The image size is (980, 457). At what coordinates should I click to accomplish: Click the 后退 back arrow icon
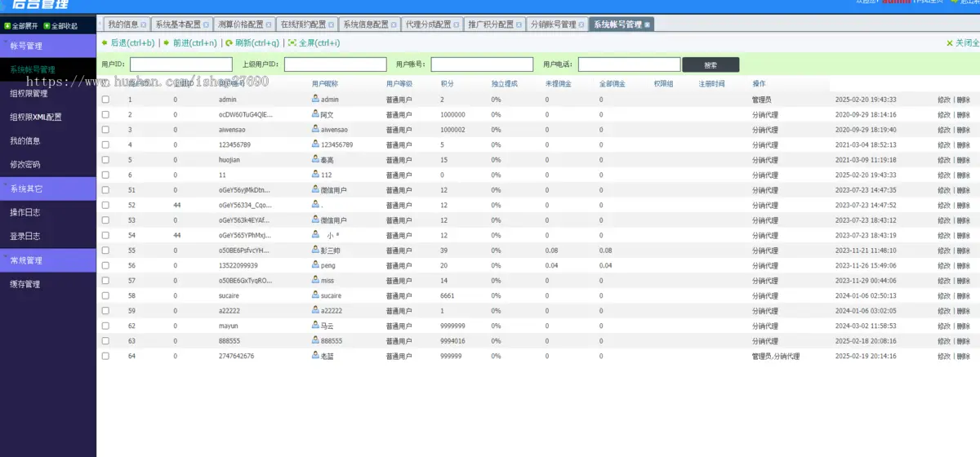point(104,42)
